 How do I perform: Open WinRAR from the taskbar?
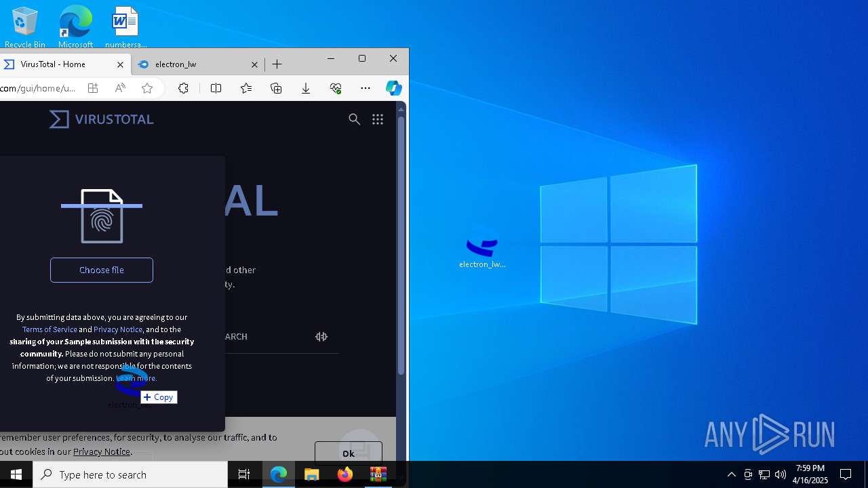[x=378, y=474]
